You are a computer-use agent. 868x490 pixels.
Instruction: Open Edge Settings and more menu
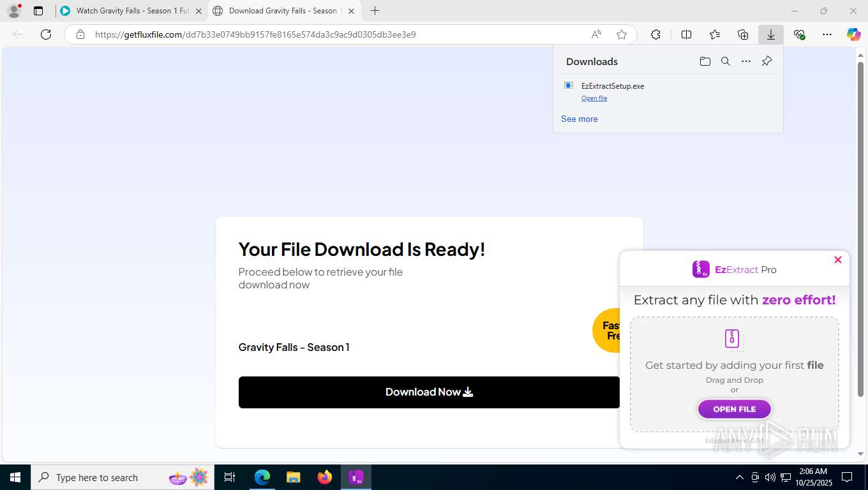pos(827,34)
